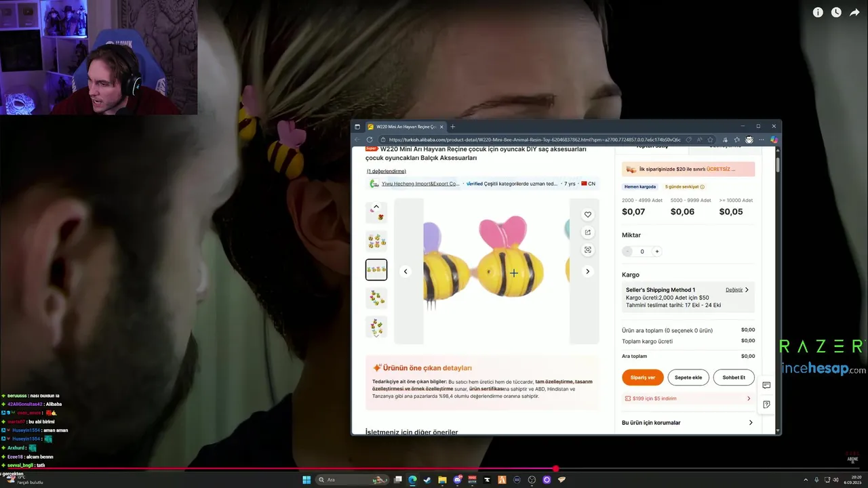Open Steam from the taskbar
This screenshot has height=488, width=868.
tap(427, 480)
